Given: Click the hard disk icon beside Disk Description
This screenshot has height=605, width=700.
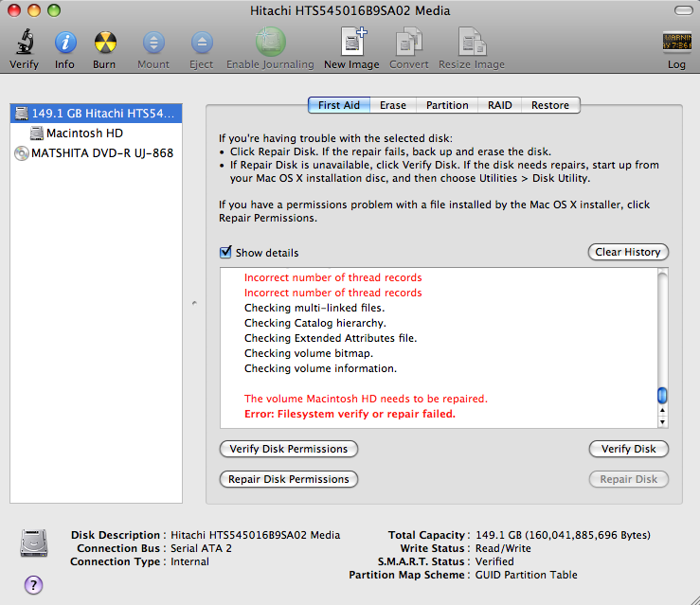Looking at the screenshot, I should coord(33,543).
